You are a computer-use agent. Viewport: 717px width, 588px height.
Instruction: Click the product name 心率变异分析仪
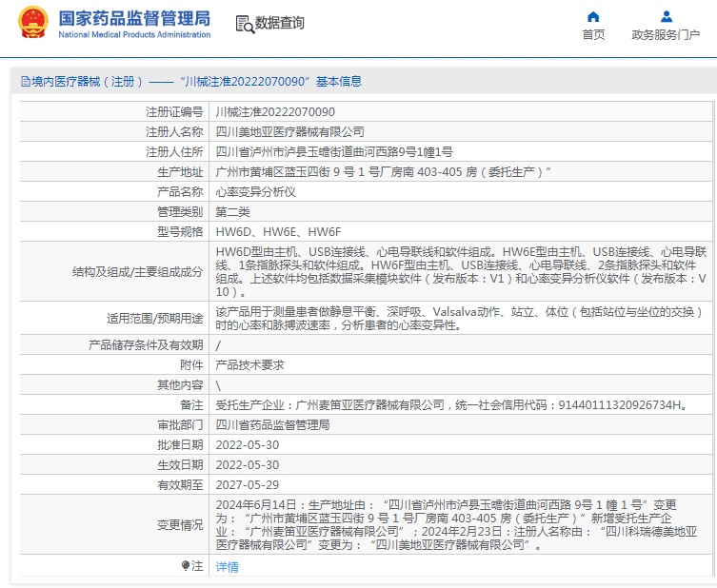click(255, 191)
